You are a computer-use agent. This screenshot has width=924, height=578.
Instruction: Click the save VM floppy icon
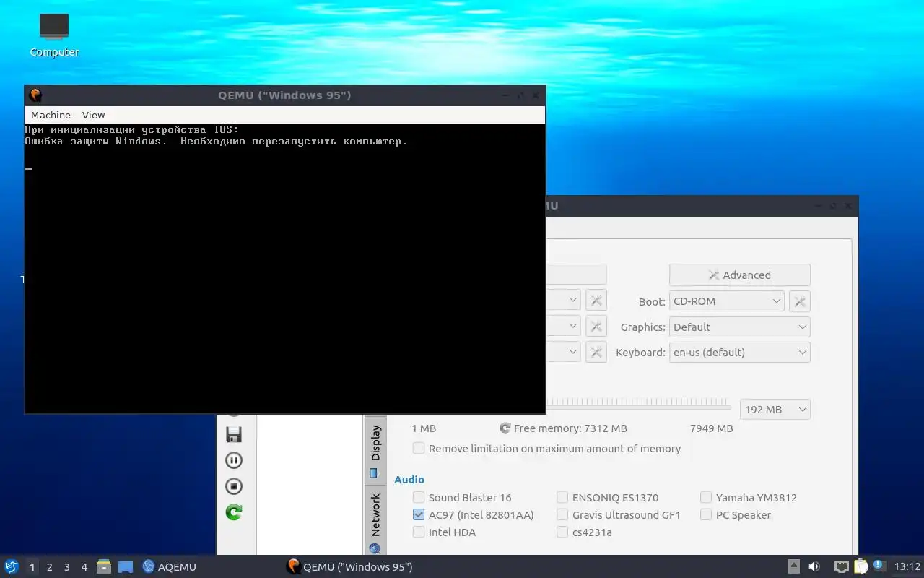(234, 434)
